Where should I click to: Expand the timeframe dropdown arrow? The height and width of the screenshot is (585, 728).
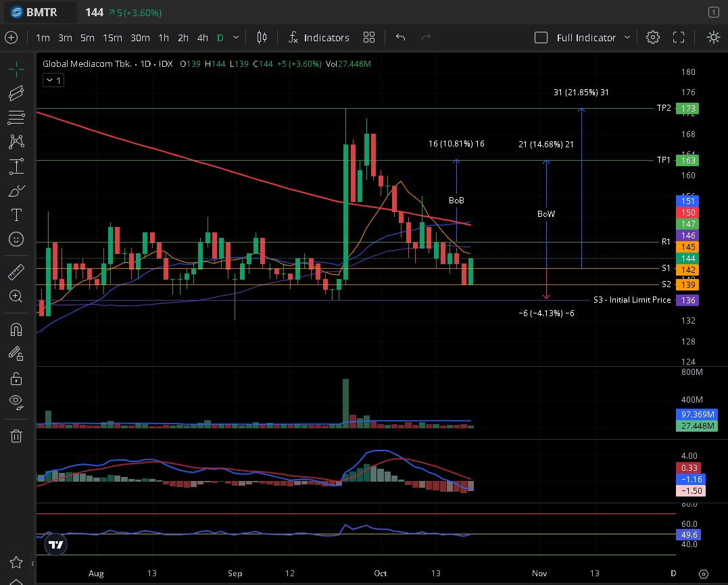(236, 38)
